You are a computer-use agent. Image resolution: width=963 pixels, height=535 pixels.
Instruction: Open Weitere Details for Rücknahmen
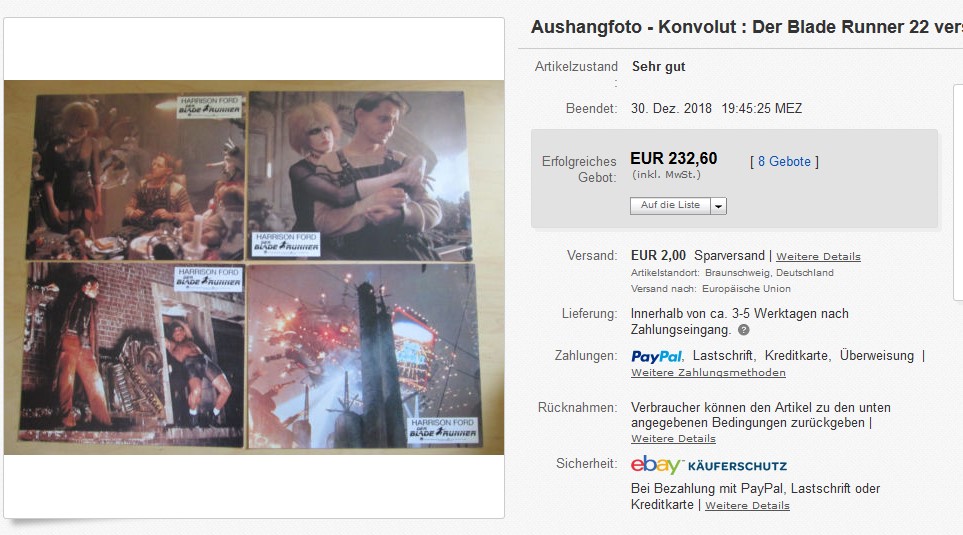tap(673, 439)
